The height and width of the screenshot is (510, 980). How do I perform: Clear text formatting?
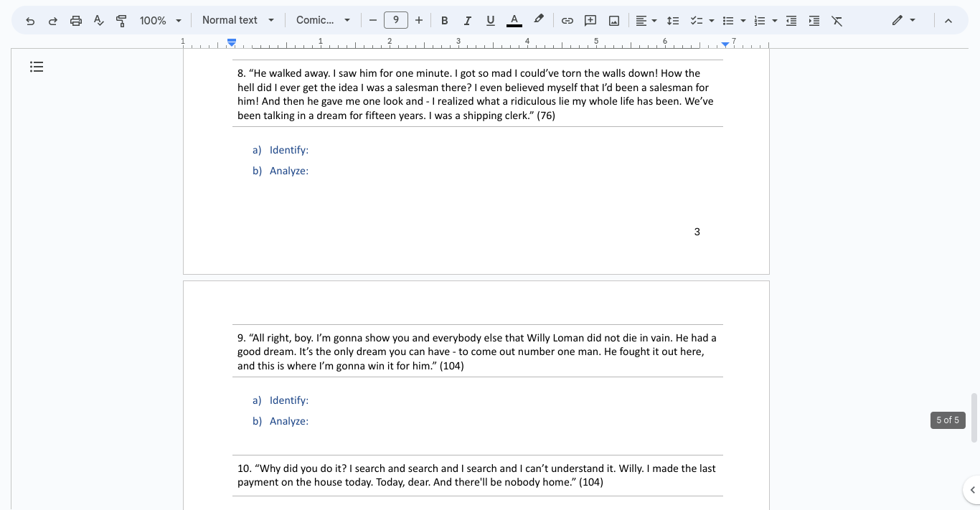(837, 21)
